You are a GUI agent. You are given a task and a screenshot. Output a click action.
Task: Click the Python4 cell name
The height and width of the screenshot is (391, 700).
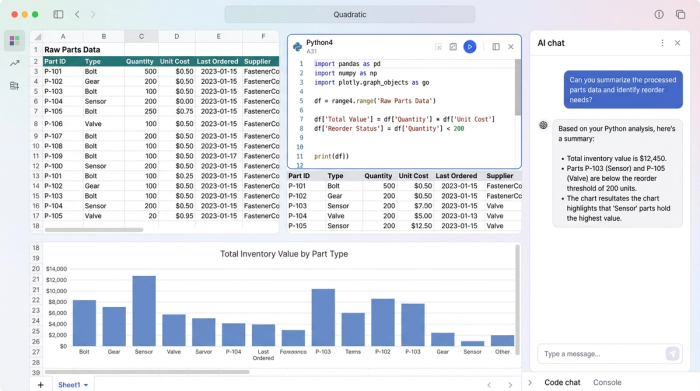coord(319,42)
